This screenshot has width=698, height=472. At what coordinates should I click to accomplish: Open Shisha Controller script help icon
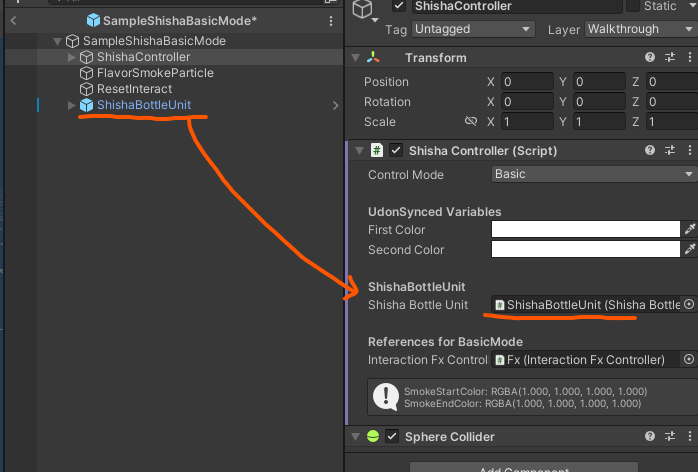pyautogui.click(x=649, y=150)
